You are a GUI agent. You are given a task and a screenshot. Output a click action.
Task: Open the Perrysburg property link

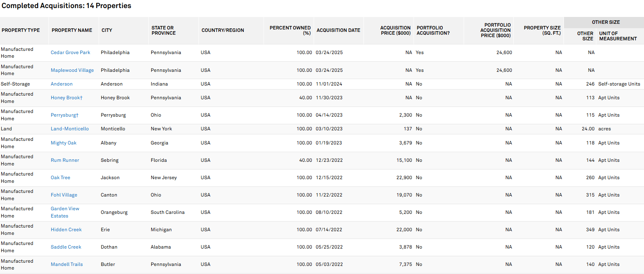65,115
